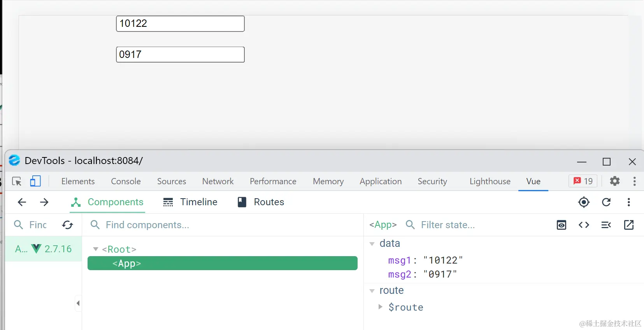Click the scroll to component eye icon
The width and height of the screenshot is (644, 330).
pos(562,225)
